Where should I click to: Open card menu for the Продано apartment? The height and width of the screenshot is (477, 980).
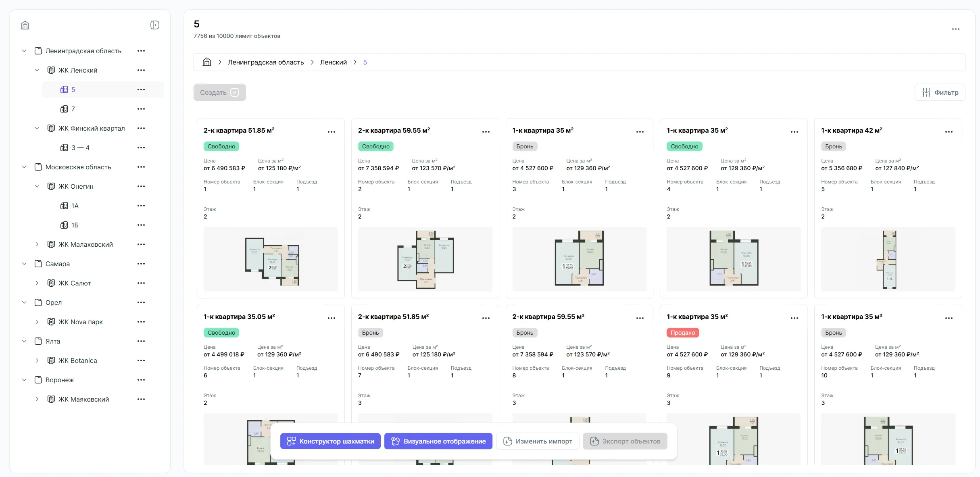[x=794, y=318]
